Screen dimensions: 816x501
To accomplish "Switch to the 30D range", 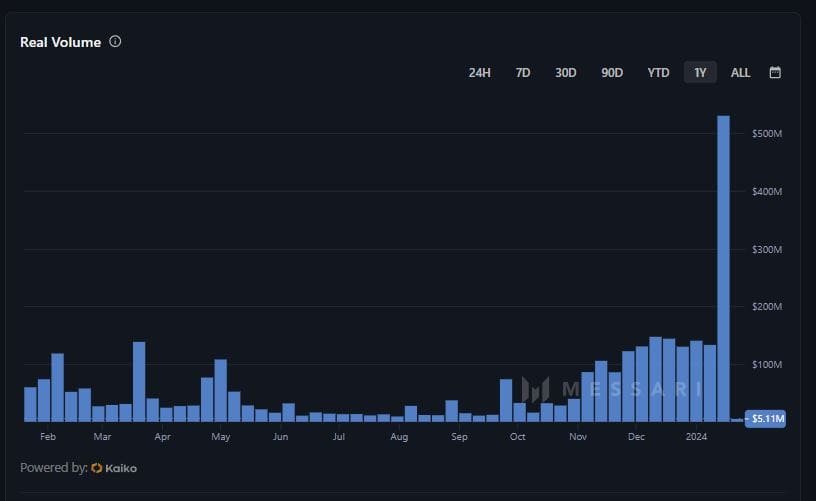I will tap(566, 72).
